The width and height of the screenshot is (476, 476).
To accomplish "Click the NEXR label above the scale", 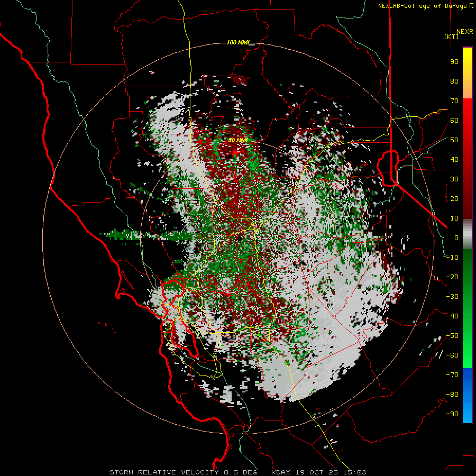I will click(464, 32).
